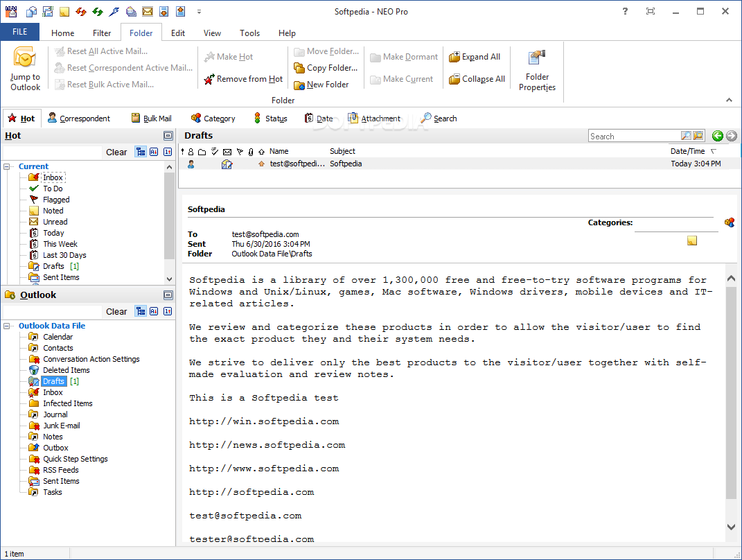Click Remove from Hot
This screenshot has height=560, width=742.
pos(243,79)
